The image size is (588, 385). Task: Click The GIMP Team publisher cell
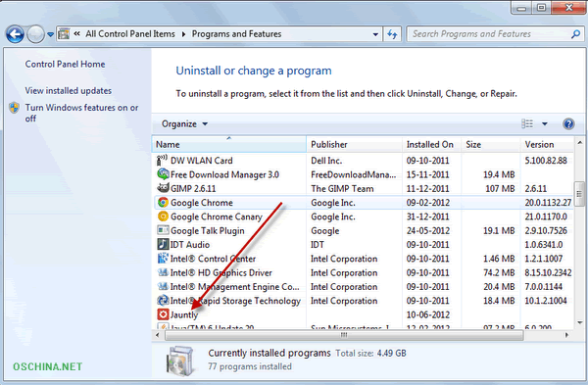342,188
